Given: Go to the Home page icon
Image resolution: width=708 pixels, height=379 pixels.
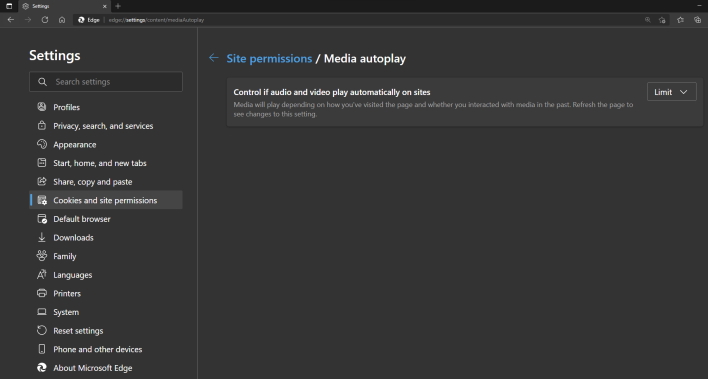Looking at the screenshot, I should tap(62, 20).
